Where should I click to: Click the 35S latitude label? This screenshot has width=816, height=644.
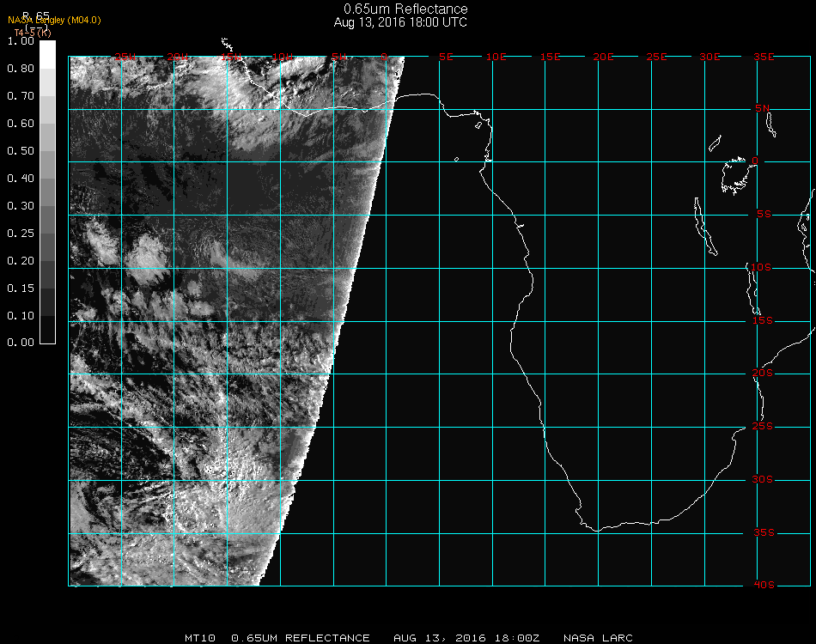(x=764, y=532)
